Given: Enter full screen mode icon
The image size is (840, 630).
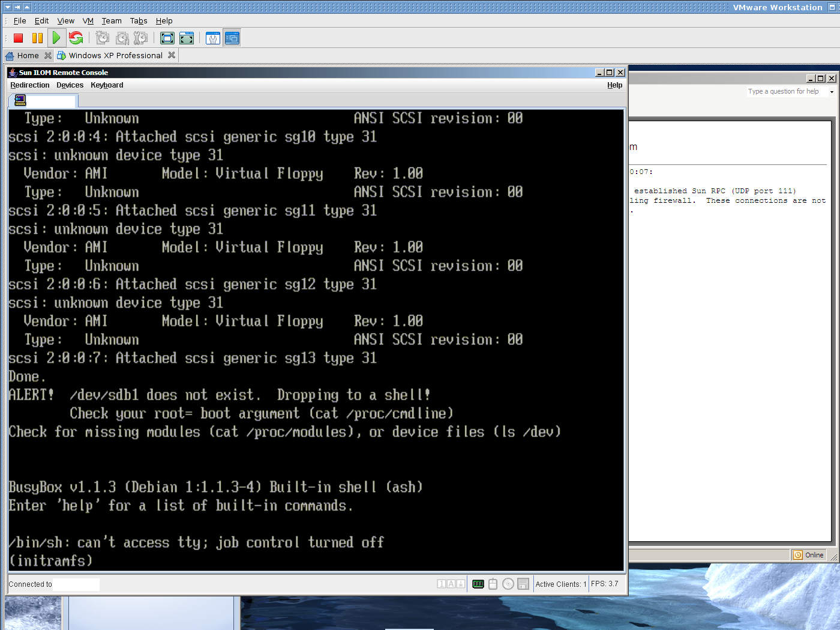Looking at the screenshot, I should (x=167, y=38).
